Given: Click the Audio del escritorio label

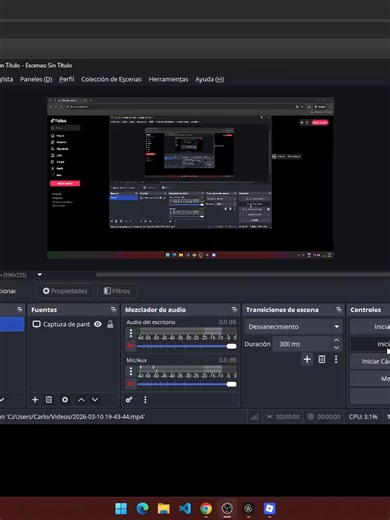Looking at the screenshot, I should [x=151, y=322].
